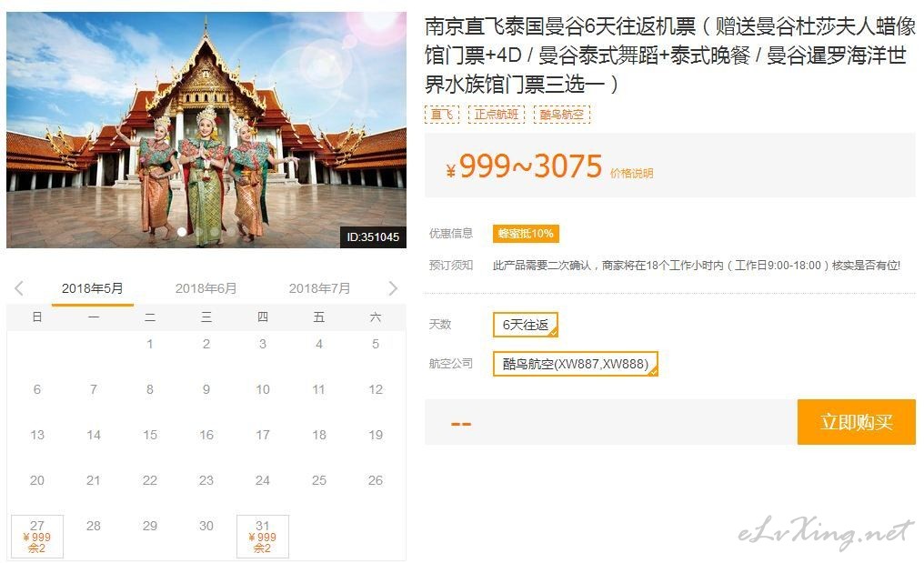Open the 价格说明 price explanation link
Image resolution: width=924 pixels, height=563 pixels.
pyautogui.click(x=632, y=174)
